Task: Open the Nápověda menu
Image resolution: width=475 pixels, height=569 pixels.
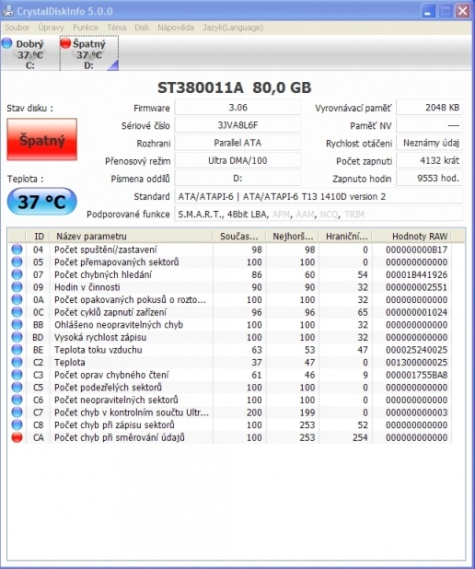Action: pos(176,27)
